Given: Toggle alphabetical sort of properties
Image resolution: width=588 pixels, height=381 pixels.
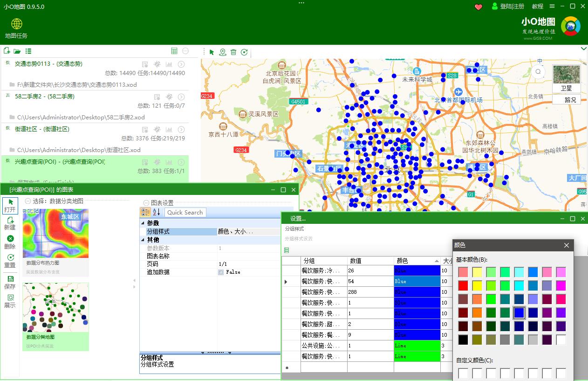Looking at the screenshot, I should pos(156,212).
